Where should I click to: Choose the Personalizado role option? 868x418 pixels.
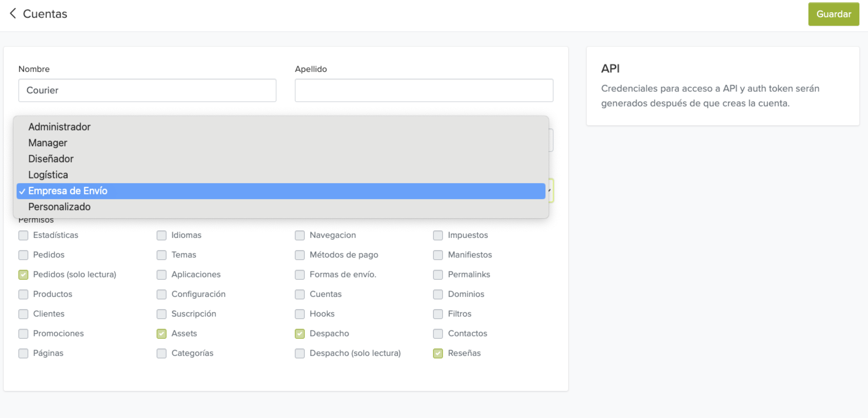click(x=59, y=207)
